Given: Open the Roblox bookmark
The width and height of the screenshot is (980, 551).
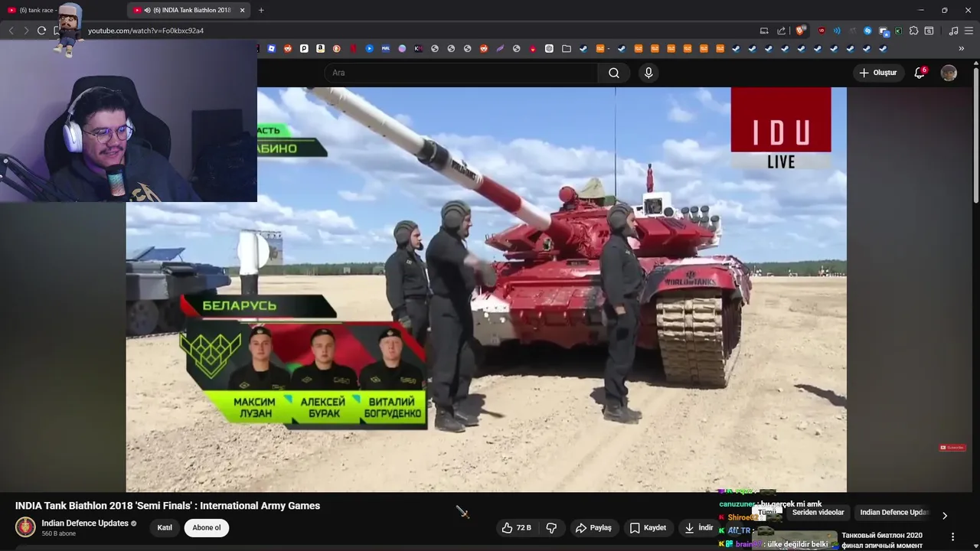Looking at the screenshot, I should 271,48.
